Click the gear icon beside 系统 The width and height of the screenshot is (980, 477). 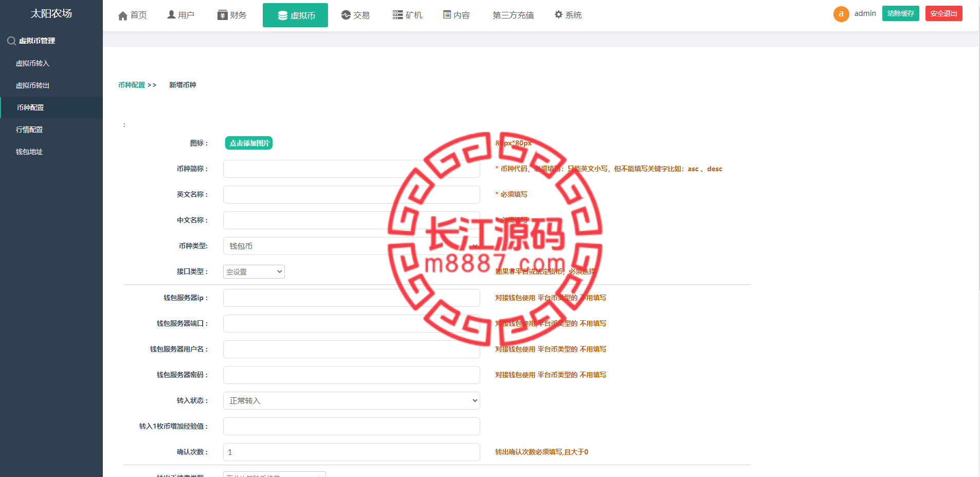pyautogui.click(x=559, y=15)
